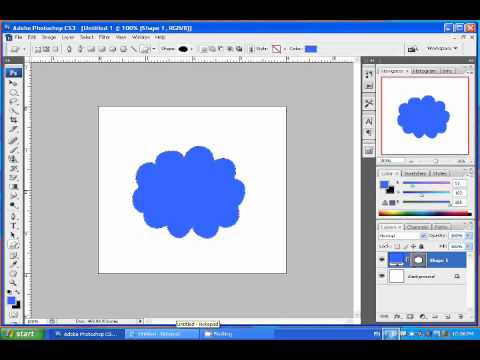The image size is (480, 360).
Task: Select the Clone Stamp tool
Action: click(x=13, y=159)
